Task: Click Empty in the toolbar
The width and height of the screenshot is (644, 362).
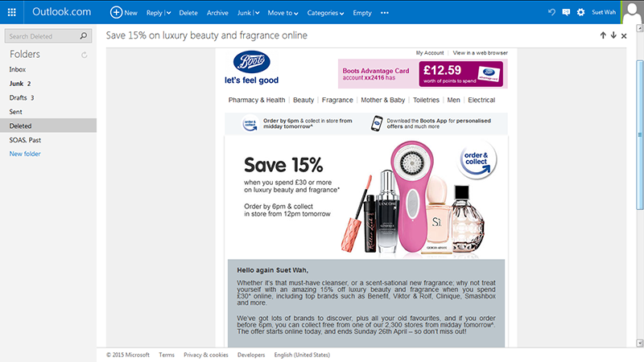Action: 361,13
